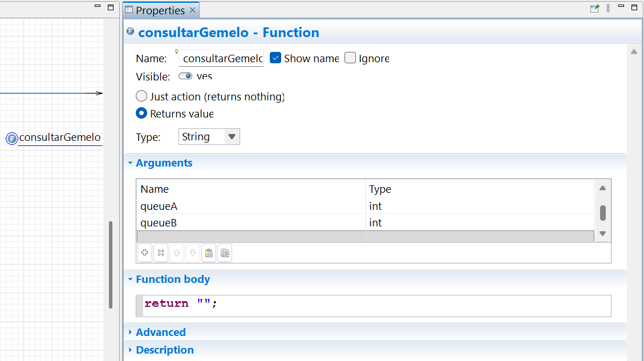Enable the Ignore checkbox

tap(350, 58)
